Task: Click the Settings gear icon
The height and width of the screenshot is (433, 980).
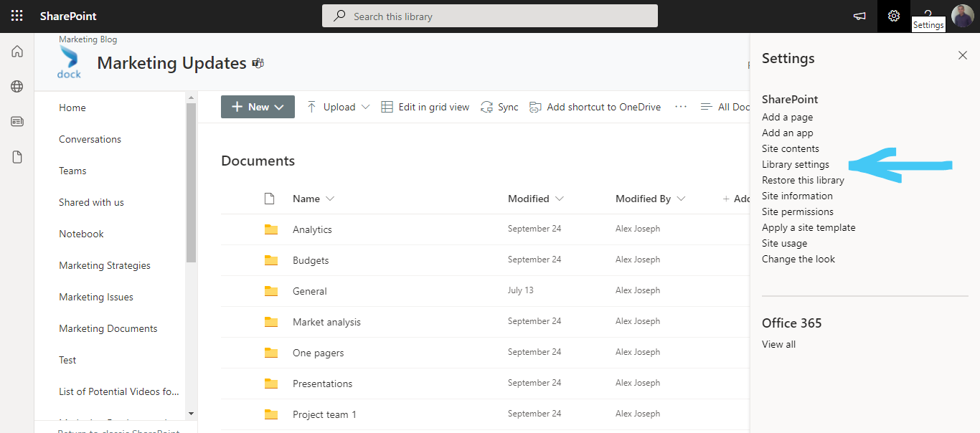Action: 893,16
